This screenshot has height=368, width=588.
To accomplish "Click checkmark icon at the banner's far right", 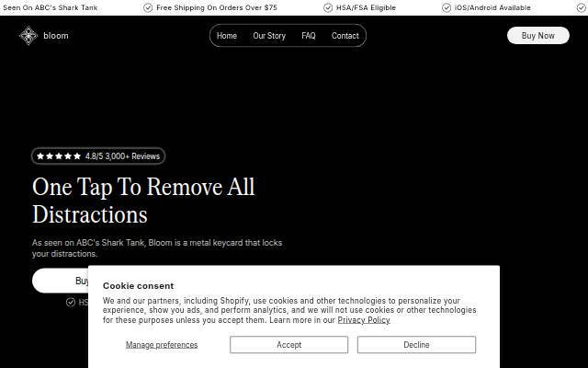I will coord(582,7).
